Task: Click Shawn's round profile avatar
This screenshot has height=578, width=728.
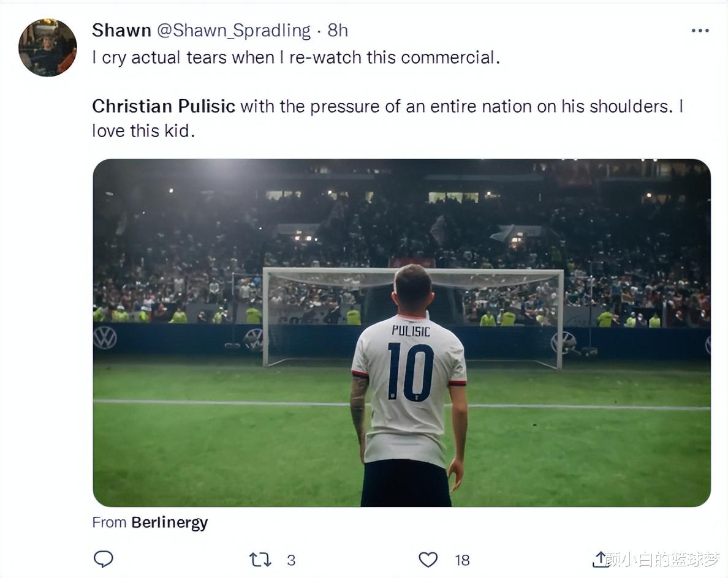Action: pyautogui.click(x=47, y=47)
